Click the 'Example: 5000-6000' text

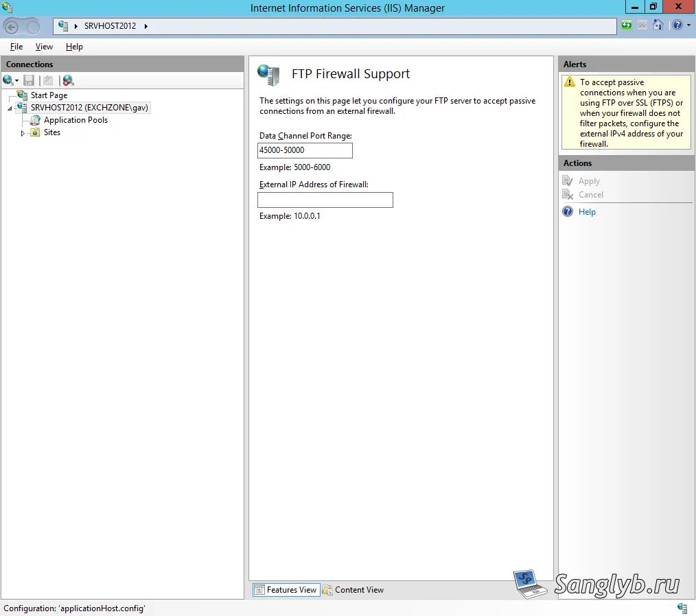294,167
